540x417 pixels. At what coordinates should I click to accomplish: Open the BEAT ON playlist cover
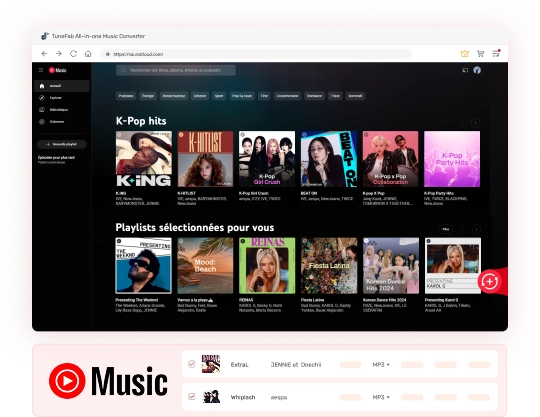[329, 159]
